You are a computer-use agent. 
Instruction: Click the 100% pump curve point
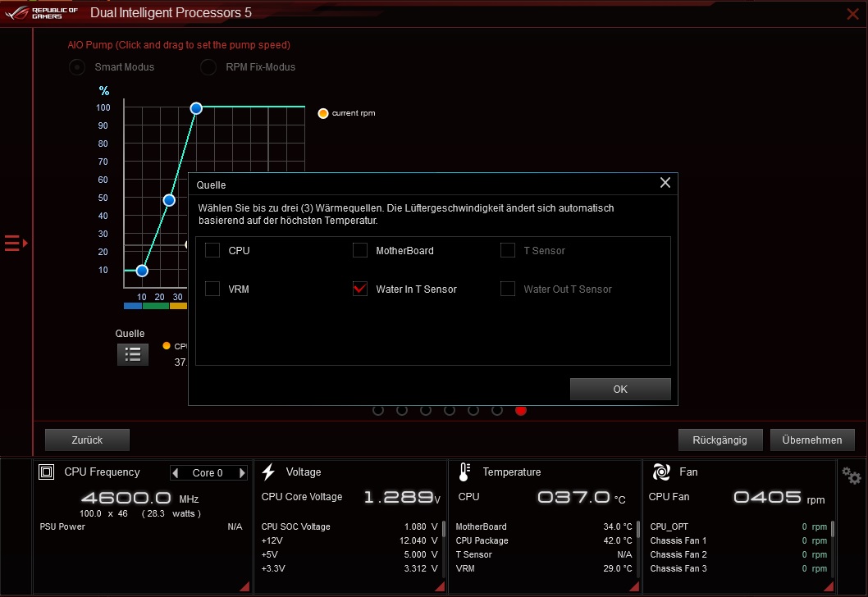pyautogui.click(x=196, y=108)
